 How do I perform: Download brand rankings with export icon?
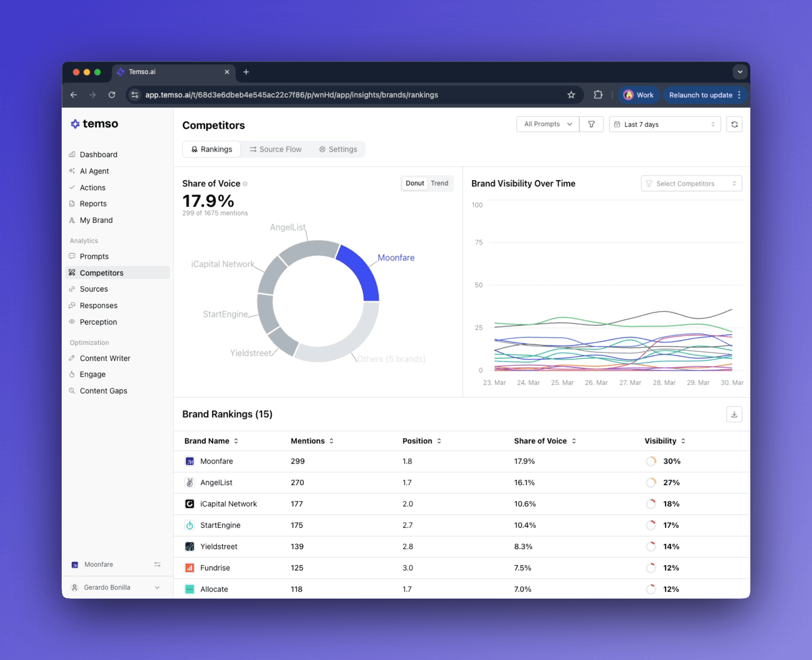click(x=734, y=414)
